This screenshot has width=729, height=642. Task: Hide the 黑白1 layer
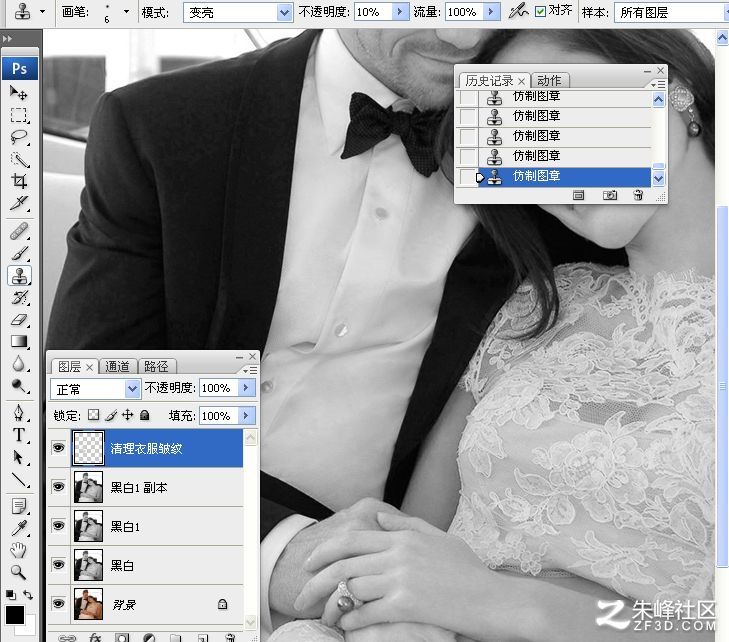[x=58, y=526]
